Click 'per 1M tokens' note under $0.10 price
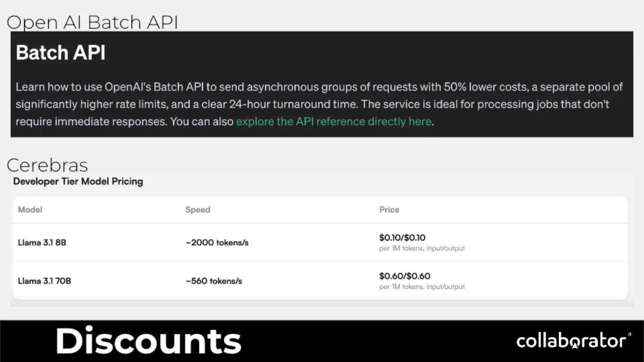Screen dimensions: 644x362 [422, 248]
